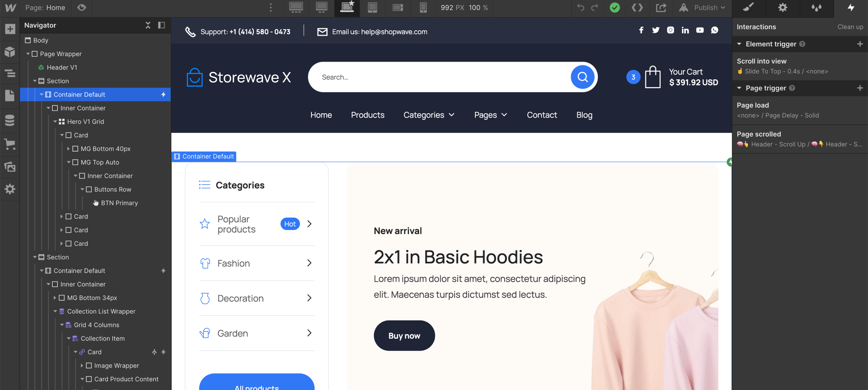868x390 pixels.
Task: Open the Fashion category row
Action: [256, 263]
